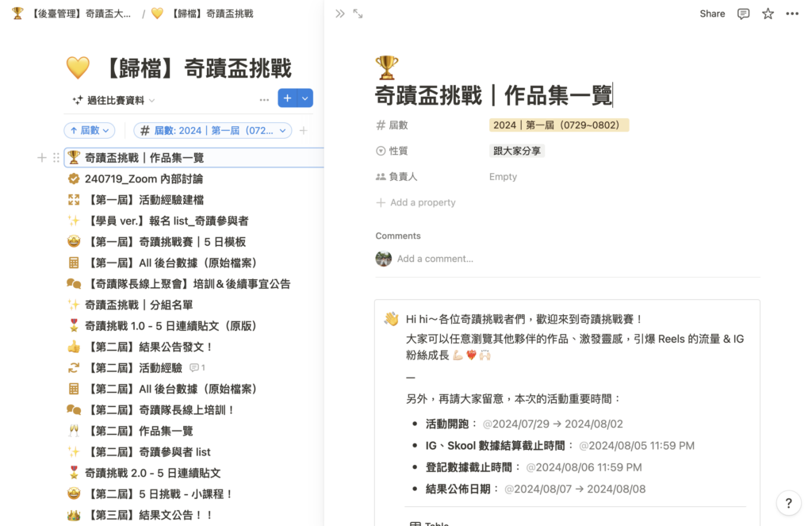Click the add row plus icon beside first list item
812x526 pixels.
click(42, 158)
